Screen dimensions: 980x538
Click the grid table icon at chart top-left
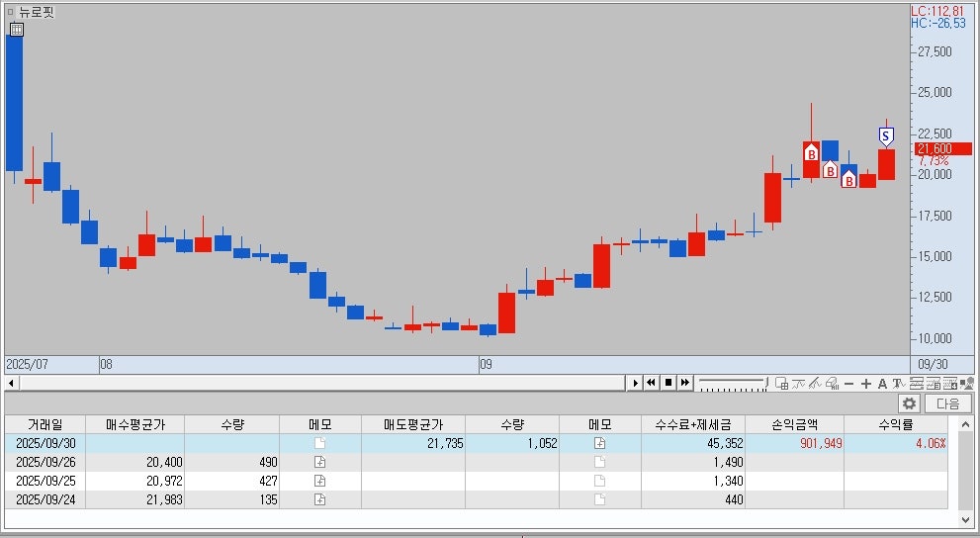pyautogui.click(x=16, y=29)
